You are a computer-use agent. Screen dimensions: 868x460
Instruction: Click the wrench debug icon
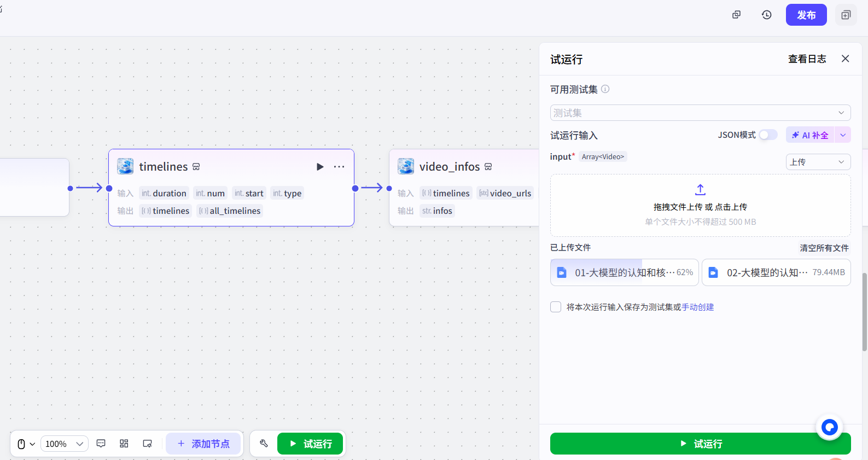(x=264, y=444)
